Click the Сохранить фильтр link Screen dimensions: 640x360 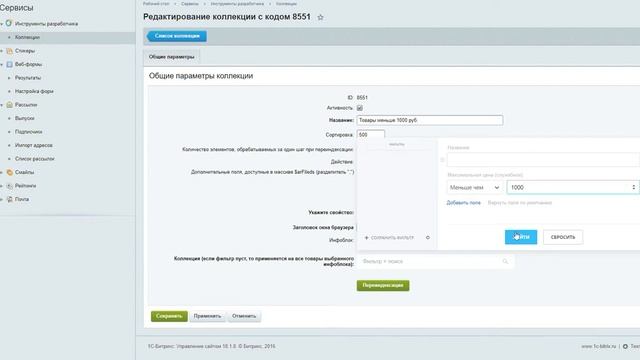[389, 238]
